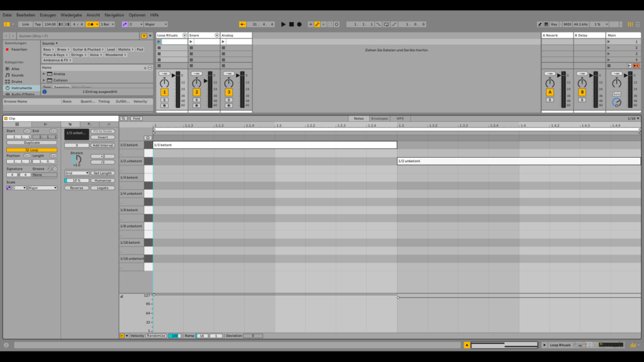Open the Major scale dropdown in control bar
Image resolution: width=644 pixels, height=362 pixels.
(156, 25)
